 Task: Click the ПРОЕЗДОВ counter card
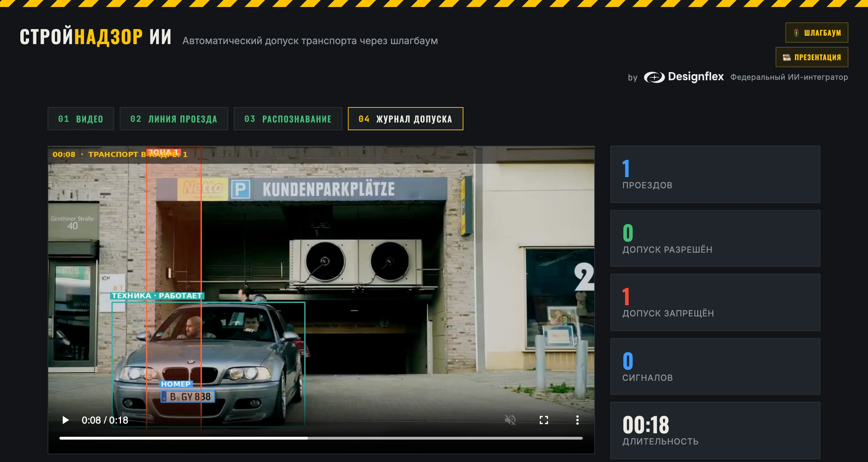point(715,174)
